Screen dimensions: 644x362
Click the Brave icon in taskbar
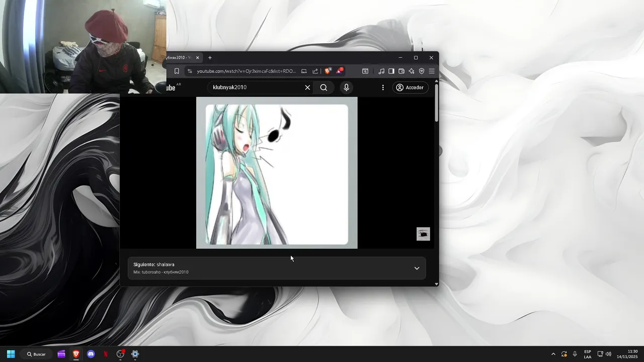coord(76,354)
